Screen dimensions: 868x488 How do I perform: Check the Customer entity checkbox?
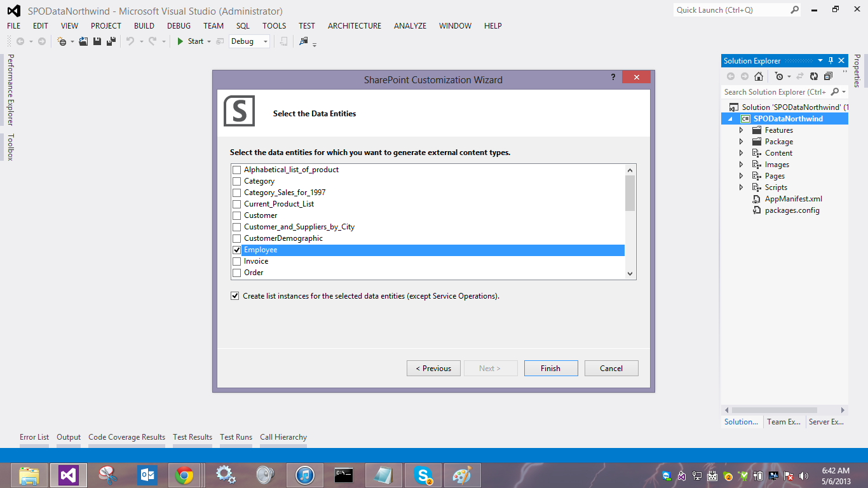click(x=237, y=215)
